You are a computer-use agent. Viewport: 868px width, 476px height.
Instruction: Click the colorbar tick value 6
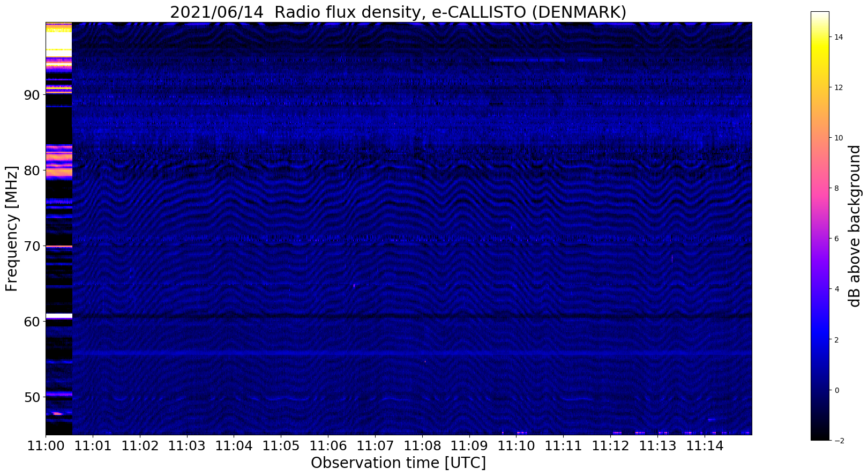coord(836,239)
